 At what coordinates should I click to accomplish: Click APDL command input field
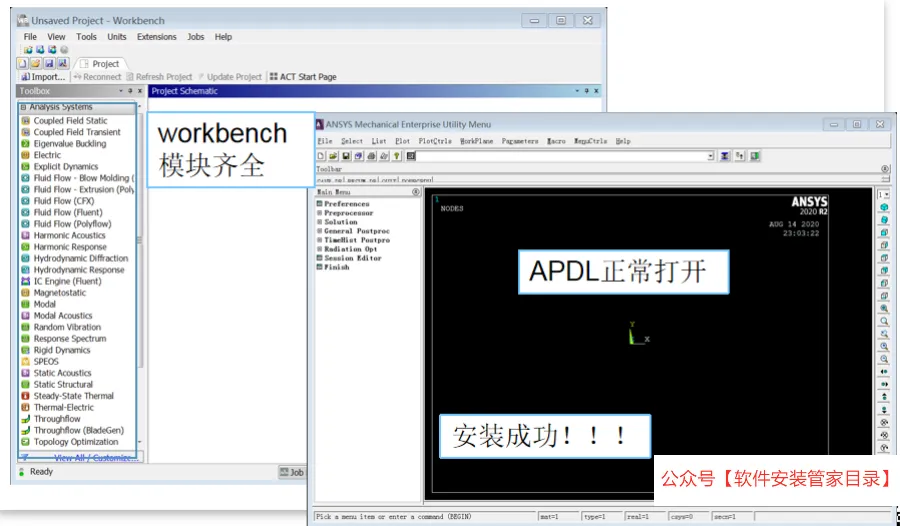(x=561, y=156)
